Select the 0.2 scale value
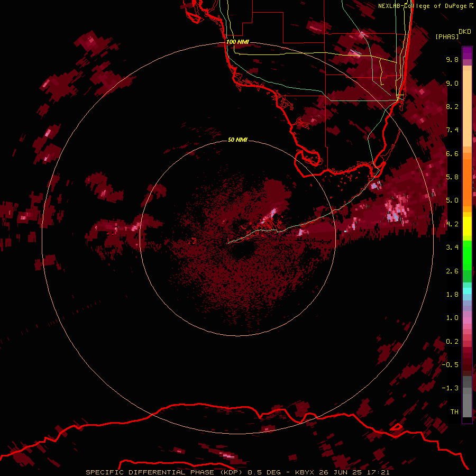The image size is (476, 476). [452, 342]
